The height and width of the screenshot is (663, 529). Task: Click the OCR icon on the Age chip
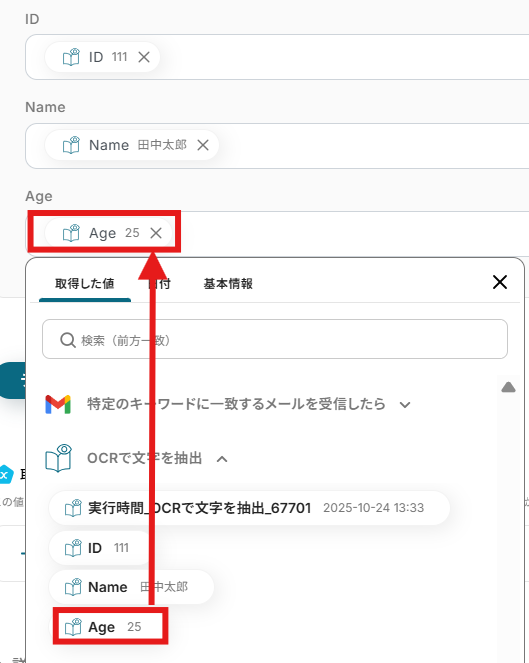click(71, 233)
